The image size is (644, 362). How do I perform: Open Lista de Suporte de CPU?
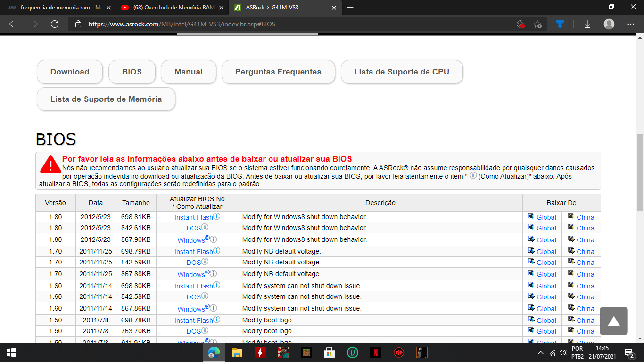tap(402, 72)
